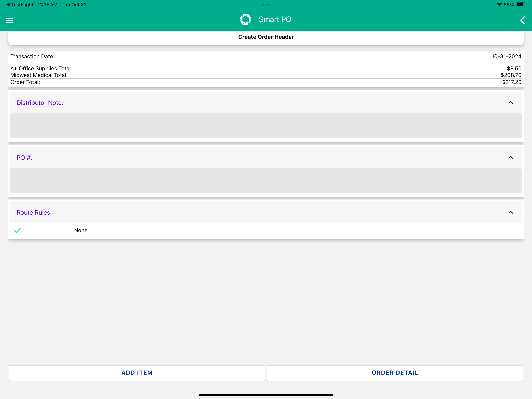Tap the ADD ITEM button

[137, 373]
